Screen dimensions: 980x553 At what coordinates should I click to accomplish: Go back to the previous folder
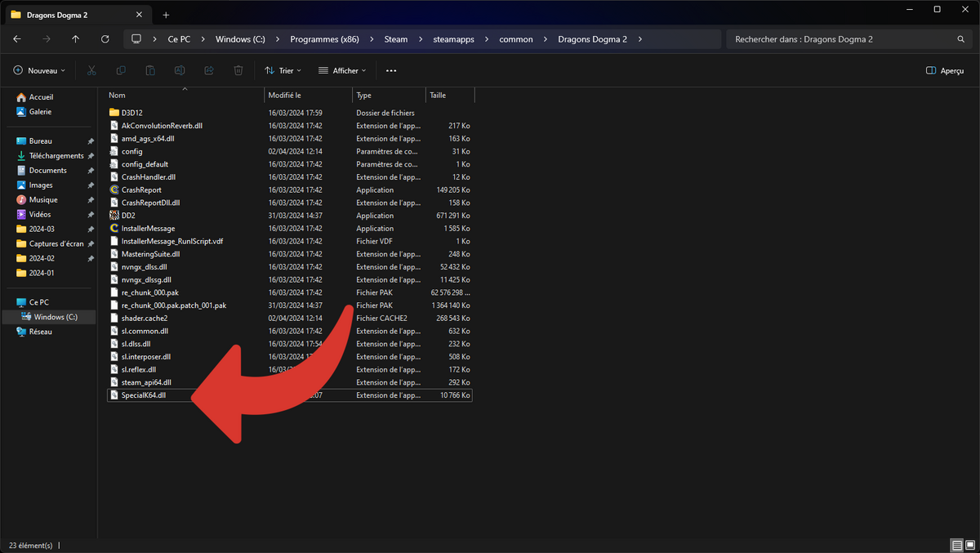pos(17,39)
